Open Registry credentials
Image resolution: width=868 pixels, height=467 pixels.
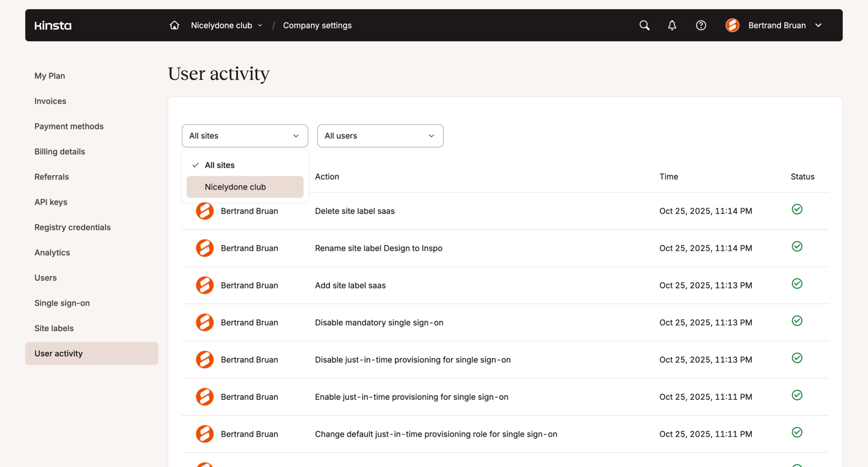(x=72, y=227)
